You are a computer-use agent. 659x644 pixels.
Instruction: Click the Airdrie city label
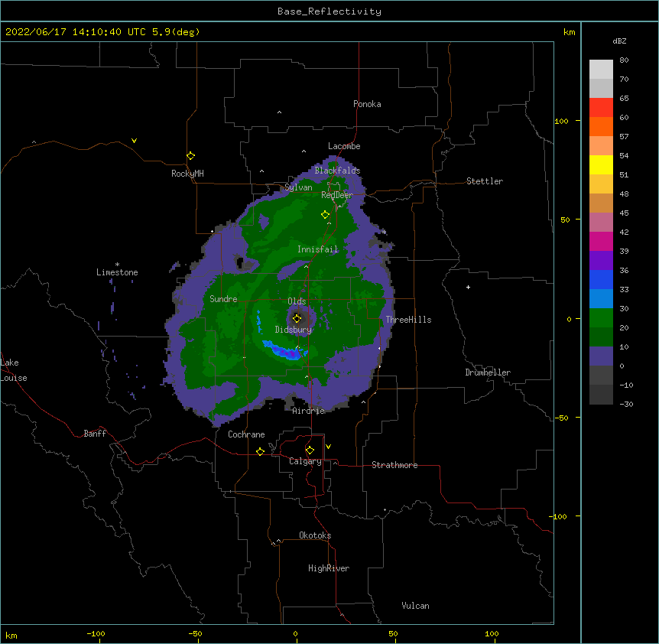pos(309,411)
